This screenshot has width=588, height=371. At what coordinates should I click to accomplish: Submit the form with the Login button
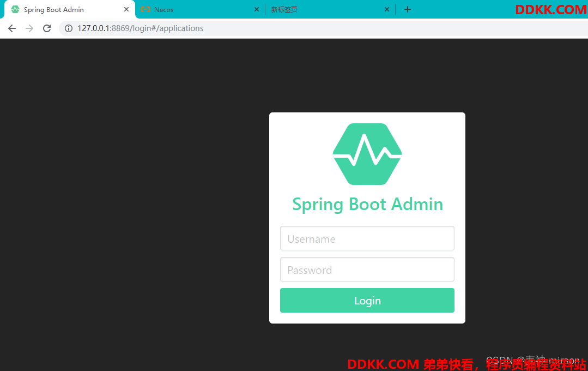tap(367, 301)
